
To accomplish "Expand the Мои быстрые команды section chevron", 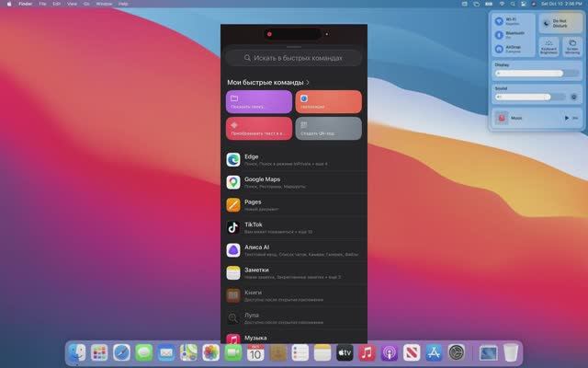I will tap(308, 82).
